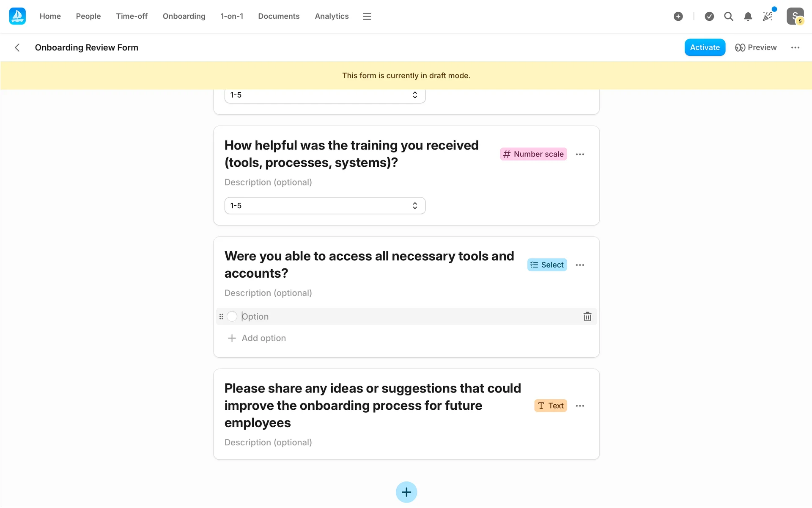
Task: Delete the empty Option with the trash icon
Action: 587,317
